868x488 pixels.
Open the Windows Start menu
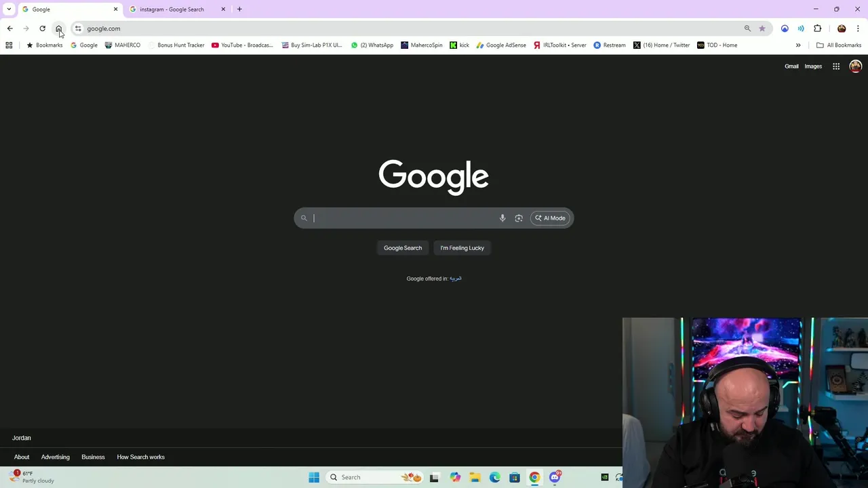314,477
